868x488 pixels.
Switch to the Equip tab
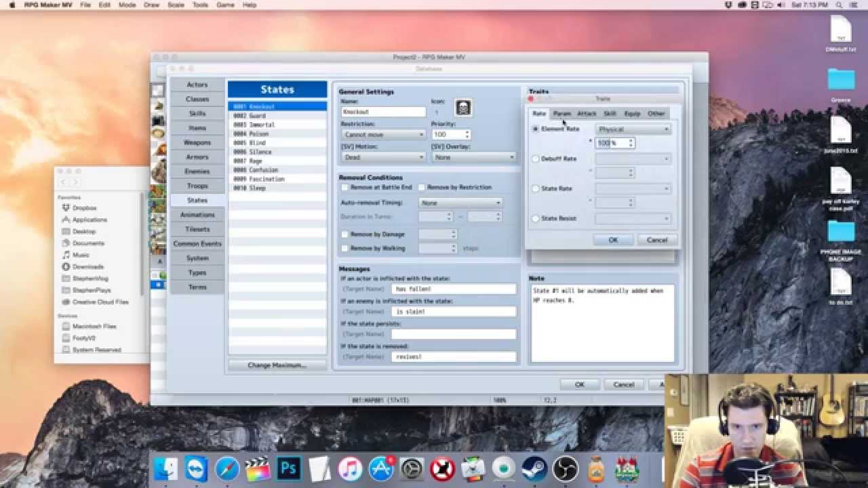[632, 113]
